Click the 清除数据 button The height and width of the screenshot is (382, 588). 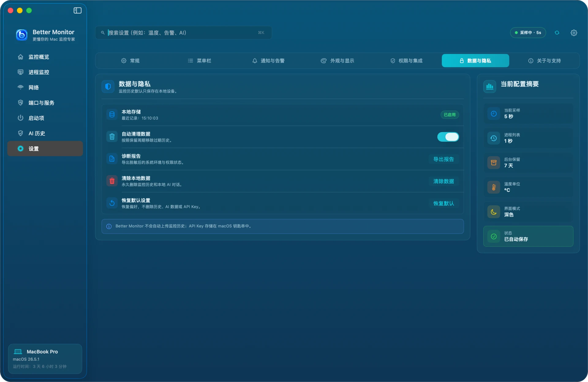pos(443,181)
